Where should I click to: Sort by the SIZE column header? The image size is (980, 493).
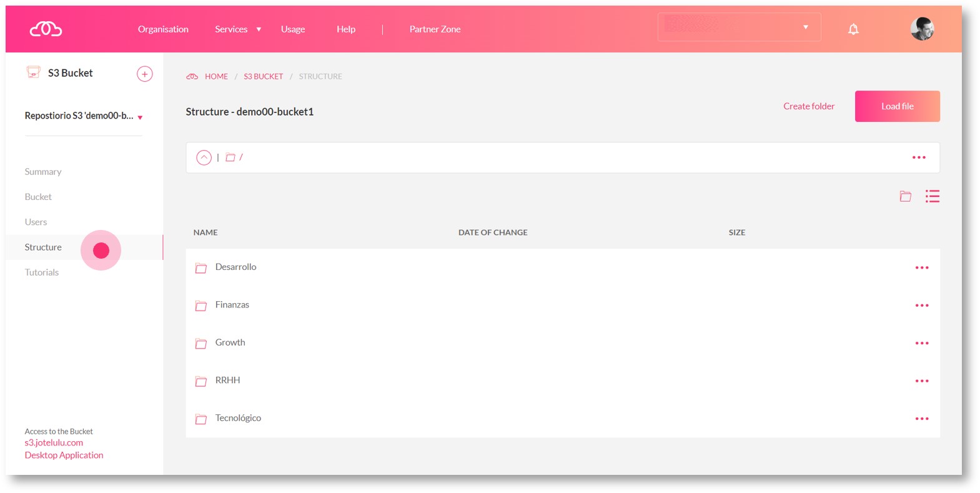(x=736, y=232)
